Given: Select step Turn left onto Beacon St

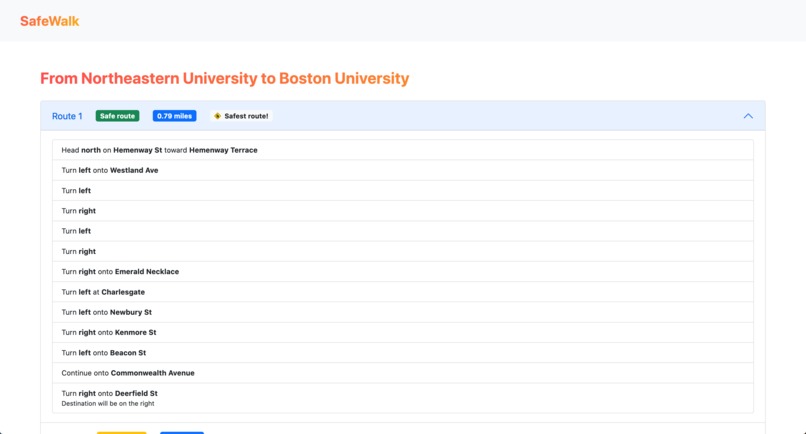Looking at the screenshot, I should click(x=403, y=353).
